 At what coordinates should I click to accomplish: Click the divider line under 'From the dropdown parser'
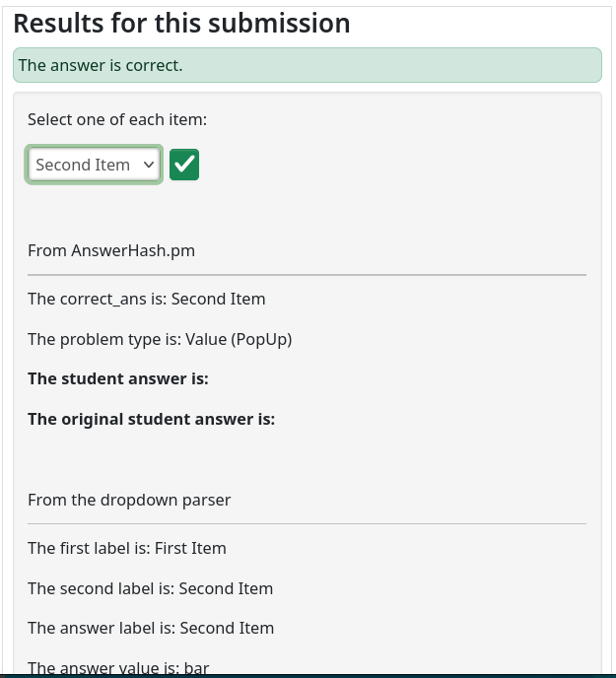tap(307, 523)
